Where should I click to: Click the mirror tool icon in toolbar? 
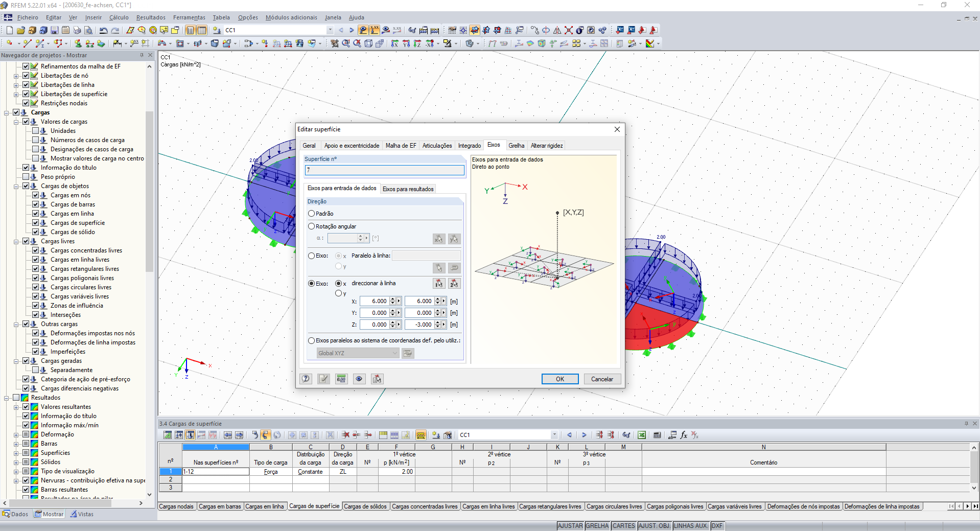coord(557,30)
